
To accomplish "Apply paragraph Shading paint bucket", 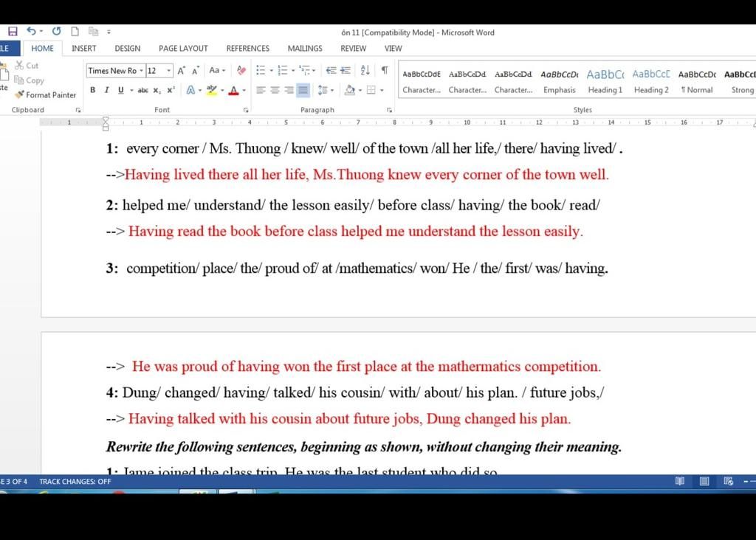I will [x=350, y=90].
